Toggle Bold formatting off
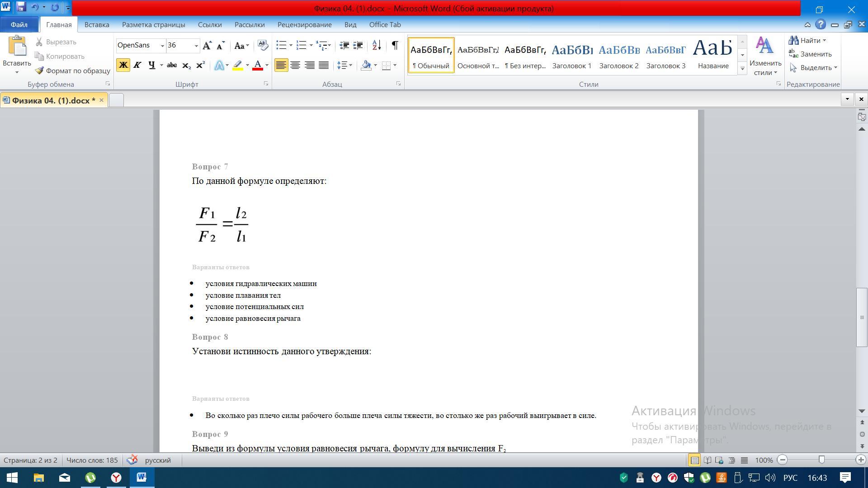This screenshot has height=488, width=868. pyautogui.click(x=123, y=65)
